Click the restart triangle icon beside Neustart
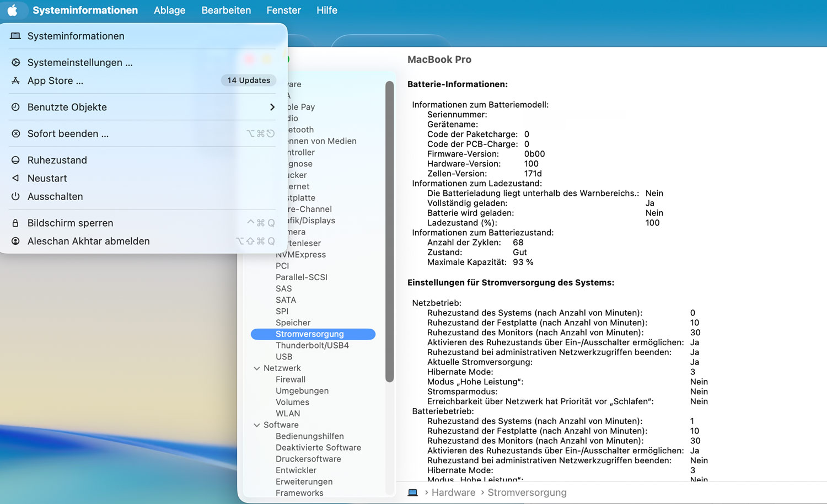827x504 pixels. [16, 178]
